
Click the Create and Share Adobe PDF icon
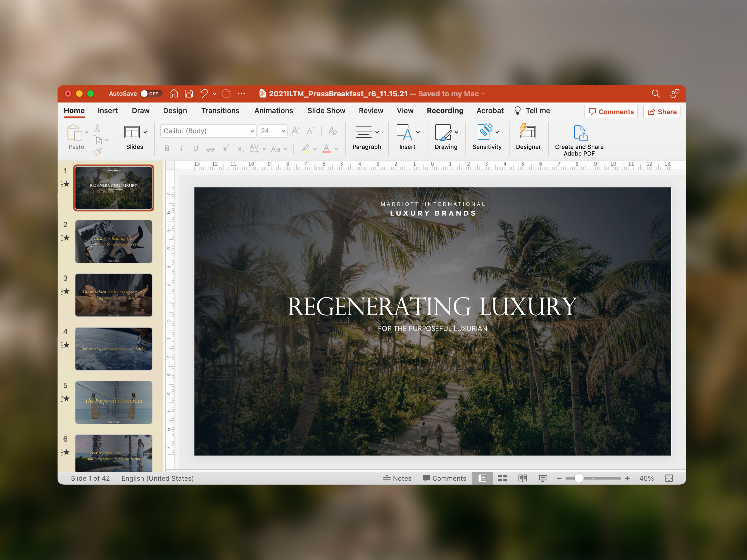(x=580, y=133)
